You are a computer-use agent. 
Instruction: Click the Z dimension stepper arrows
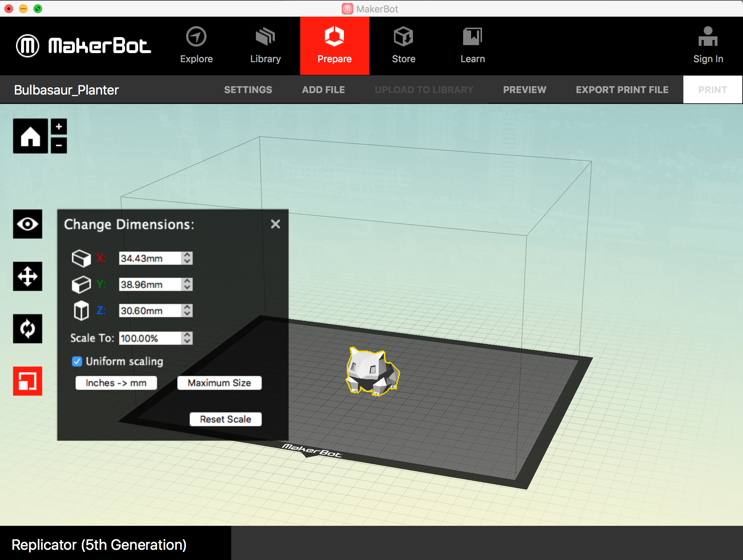pyautogui.click(x=187, y=311)
